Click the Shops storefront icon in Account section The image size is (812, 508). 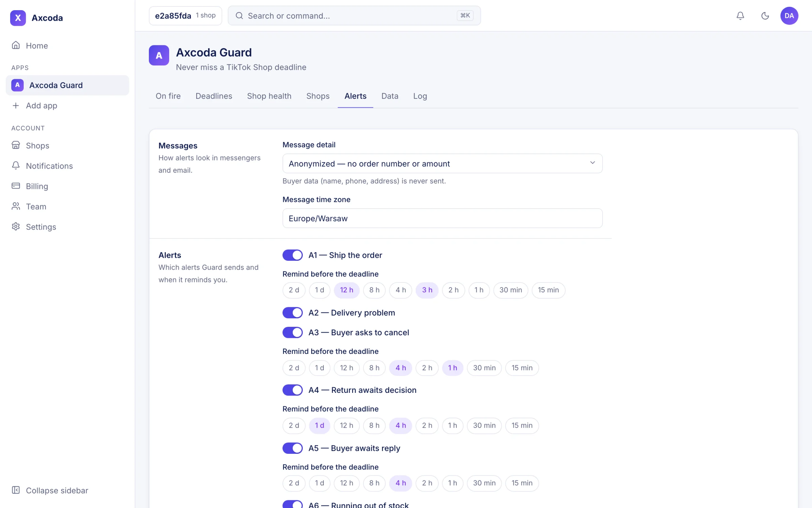[x=16, y=145]
